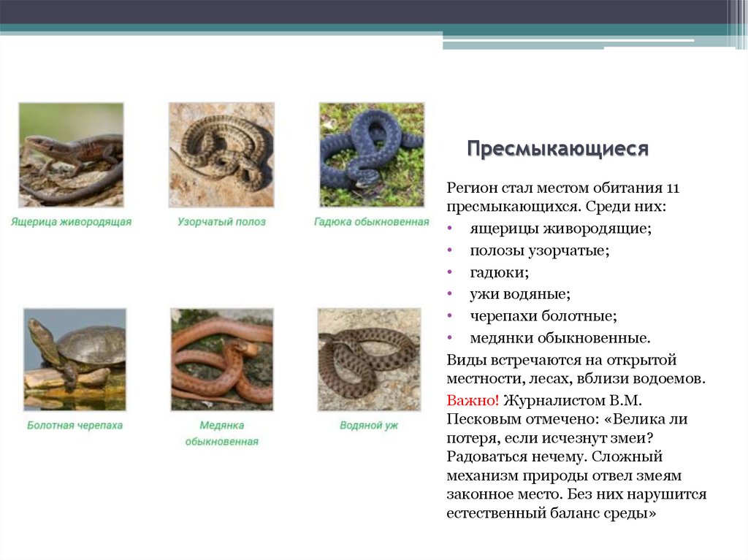Select the orange Медянка snake photo
748x560 pixels.
click(x=222, y=360)
